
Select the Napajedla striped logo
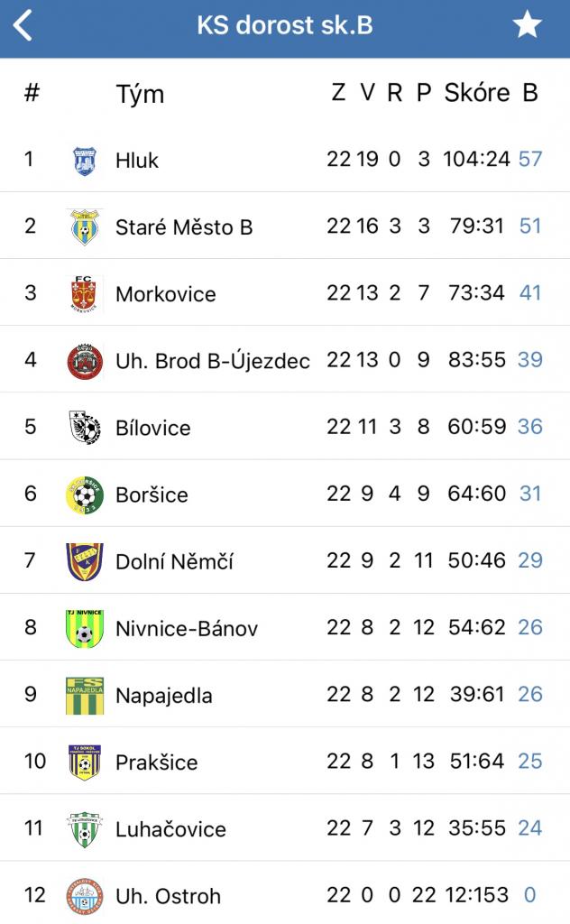(84, 695)
